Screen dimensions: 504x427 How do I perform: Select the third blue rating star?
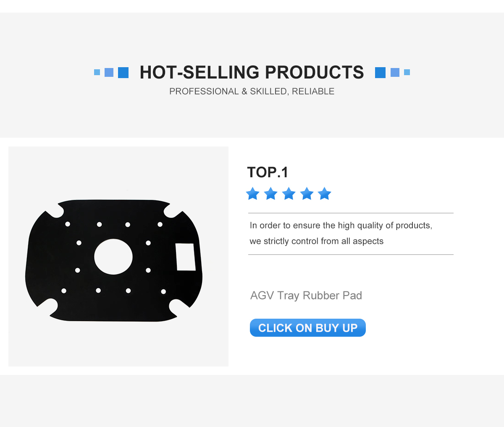pos(289,194)
